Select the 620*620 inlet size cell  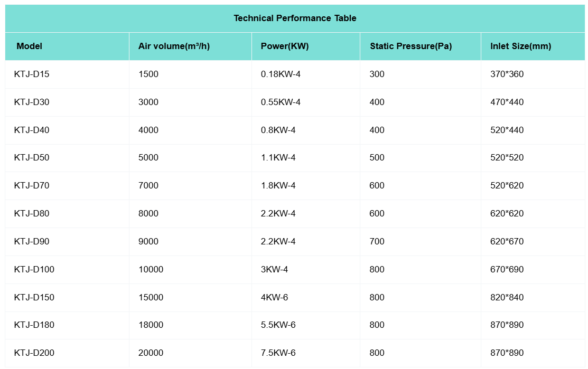[507, 214]
